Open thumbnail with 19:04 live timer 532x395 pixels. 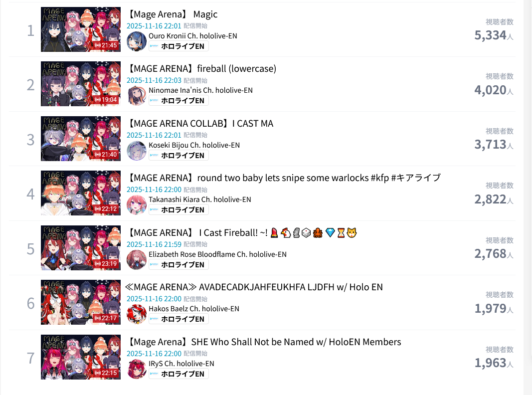point(81,84)
